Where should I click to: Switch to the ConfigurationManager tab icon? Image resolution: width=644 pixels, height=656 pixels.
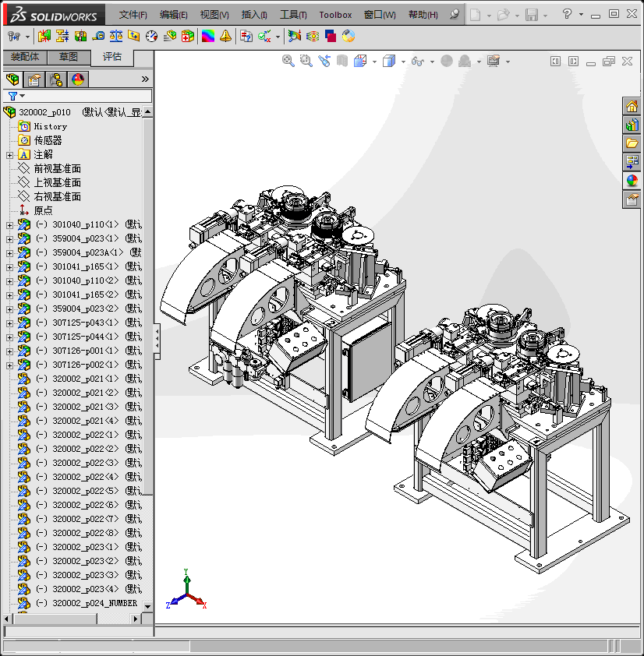pos(56,79)
